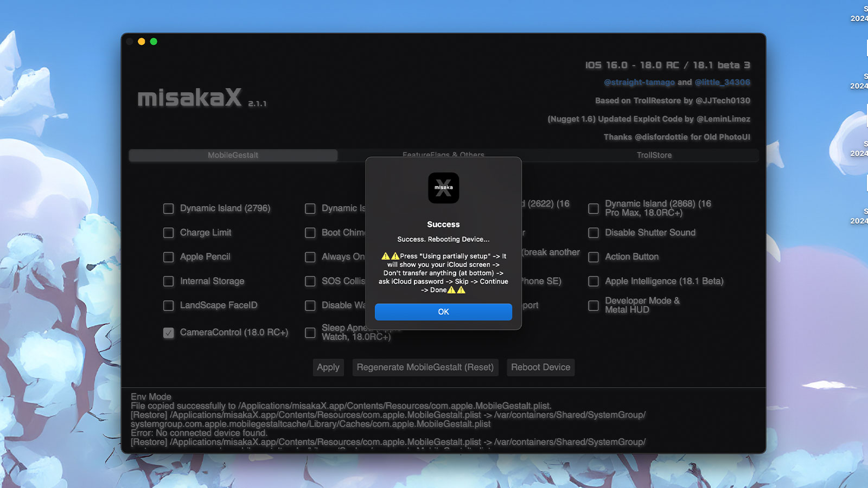The height and width of the screenshot is (488, 868).
Task: Click the Reboot Device button
Action: (x=540, y=367)
